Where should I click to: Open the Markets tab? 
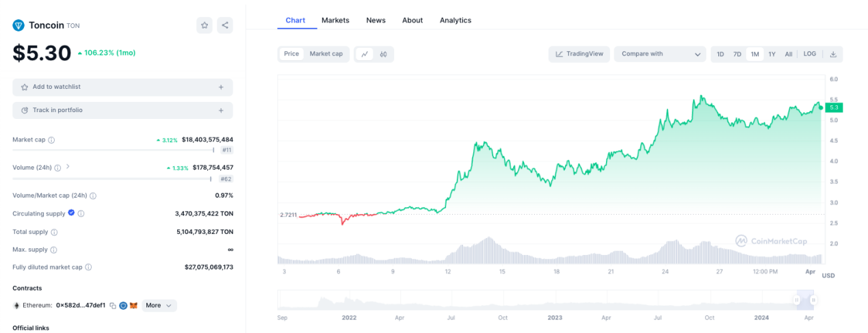335,21
